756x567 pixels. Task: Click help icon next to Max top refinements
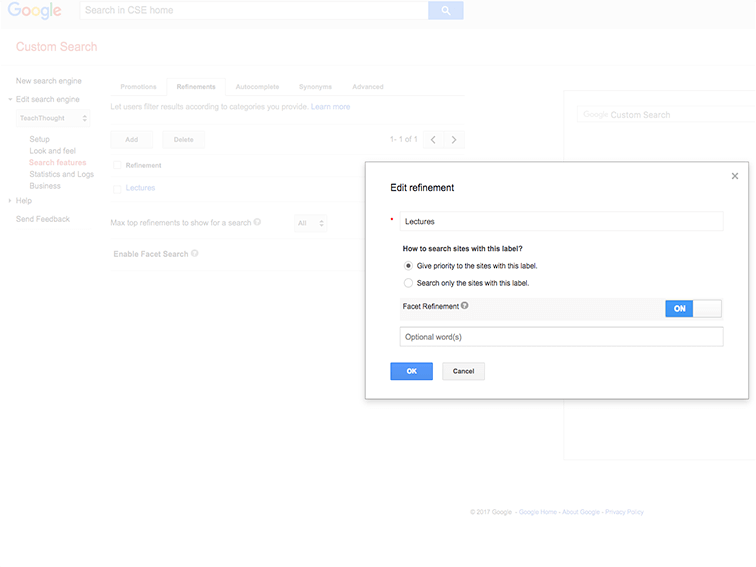(258, 223)
